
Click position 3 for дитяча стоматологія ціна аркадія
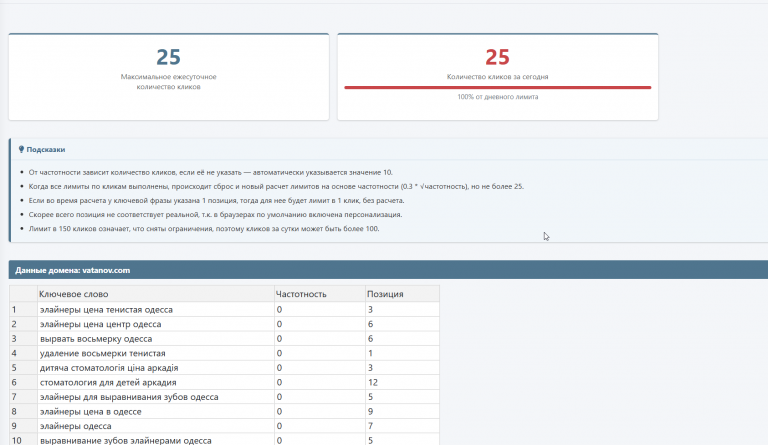[402, 368]
